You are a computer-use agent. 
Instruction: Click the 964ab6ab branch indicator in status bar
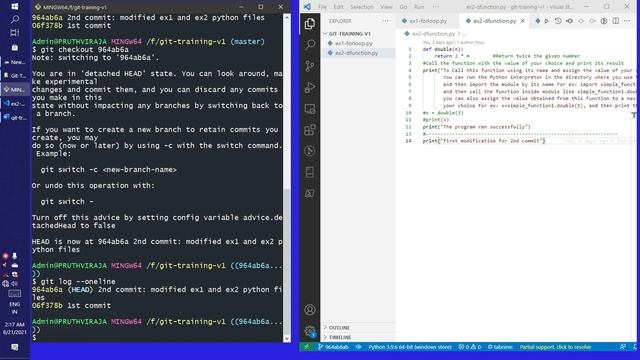click(333, 347)
